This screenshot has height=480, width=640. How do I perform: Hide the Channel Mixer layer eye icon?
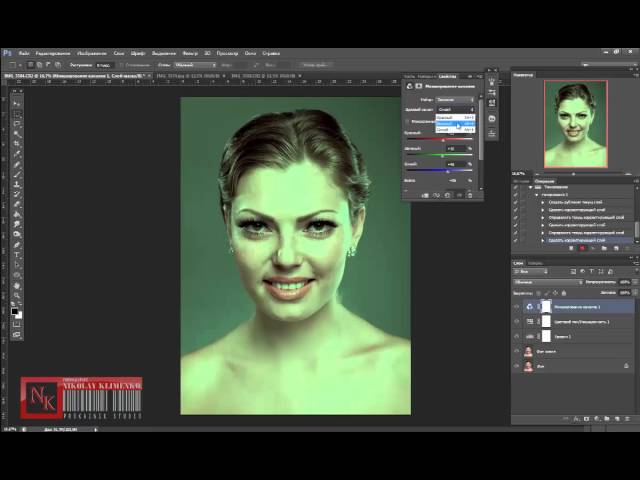(517, 307)
